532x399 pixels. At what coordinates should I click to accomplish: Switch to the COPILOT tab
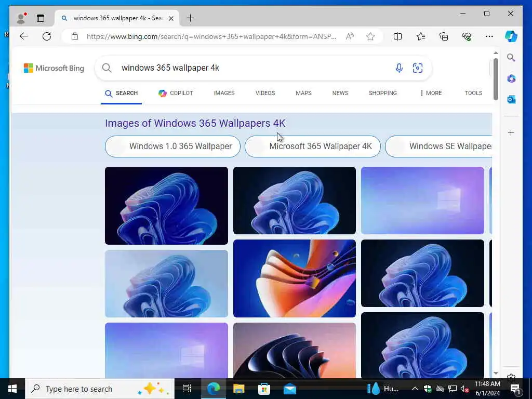[x=176, y=94]
